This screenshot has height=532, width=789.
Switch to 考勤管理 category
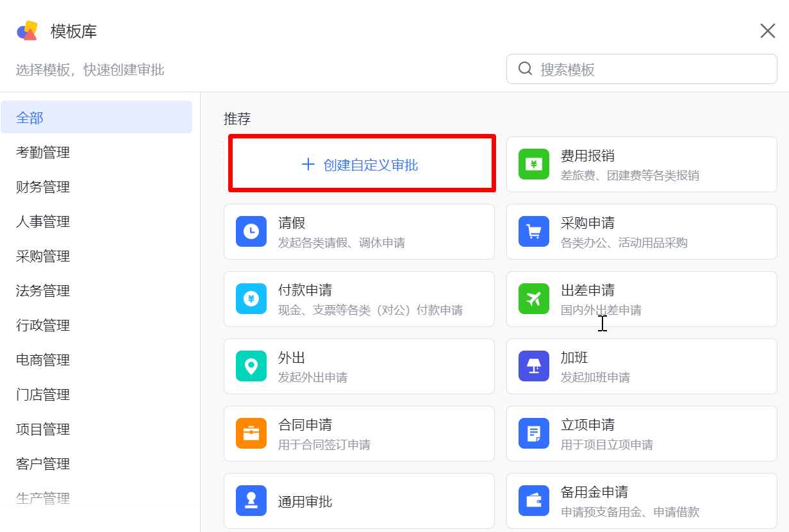[x=43, y=153]
